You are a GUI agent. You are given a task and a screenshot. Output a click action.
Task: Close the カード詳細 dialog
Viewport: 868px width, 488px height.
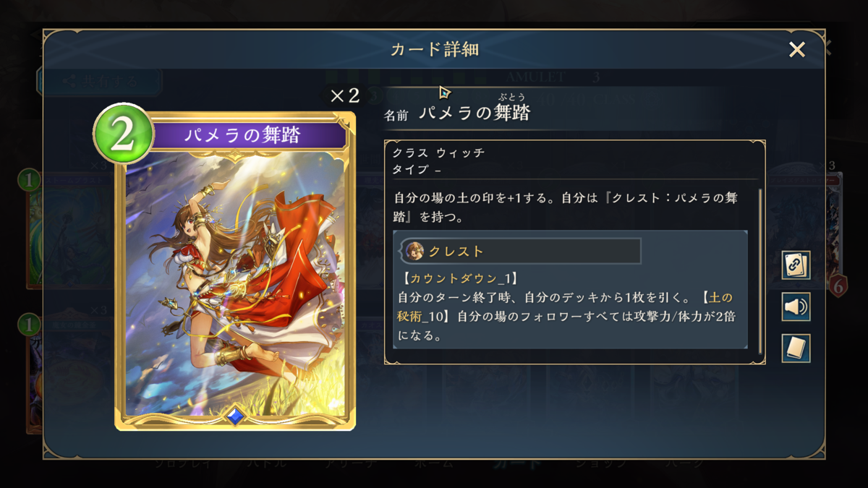[797, 49]
